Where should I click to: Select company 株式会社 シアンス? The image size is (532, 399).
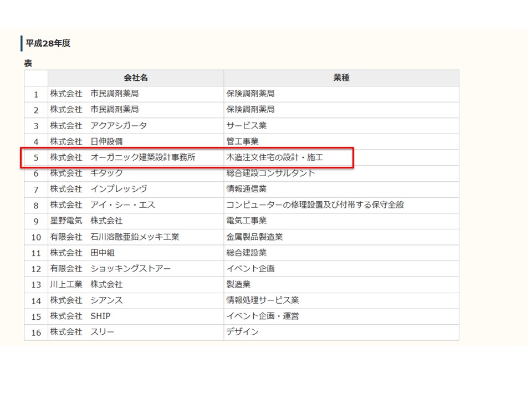[86, 300]
